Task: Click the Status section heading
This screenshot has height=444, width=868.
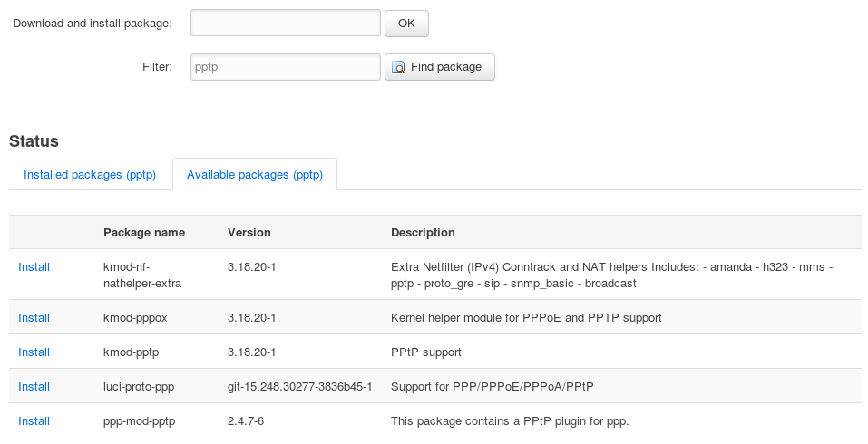Action: click(34, 141)
